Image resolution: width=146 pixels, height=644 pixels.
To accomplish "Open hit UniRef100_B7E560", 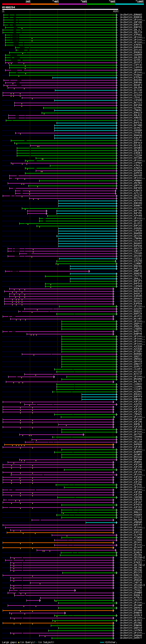I will 131,77.
